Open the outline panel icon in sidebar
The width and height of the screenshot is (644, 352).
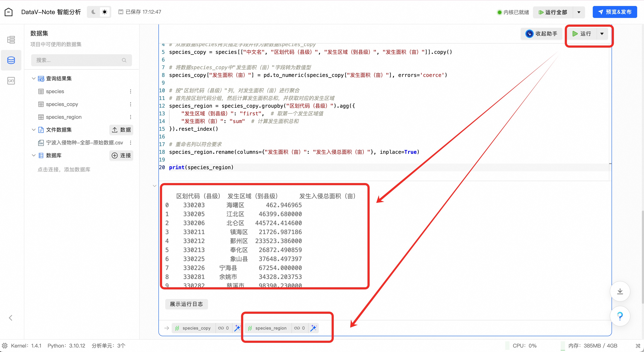click(x=11, y=40)
